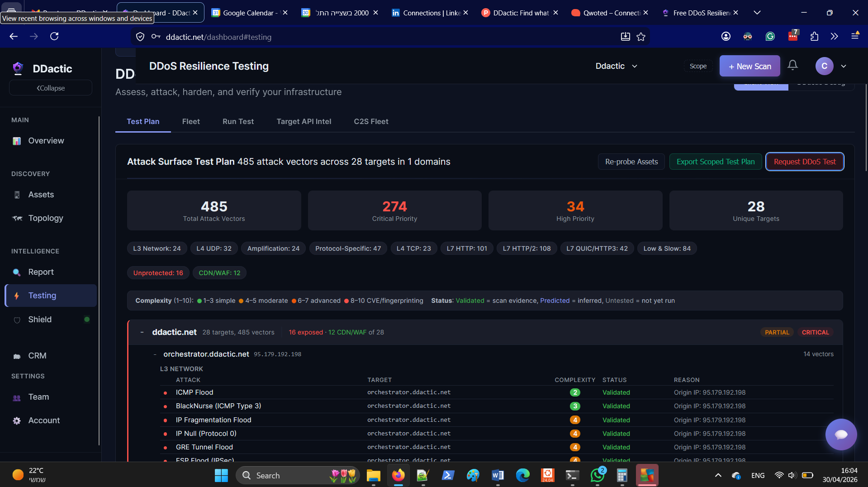Click the site security shield icon
The width and height of the screenshot is (868, 487).
click(x=140, y=37)
